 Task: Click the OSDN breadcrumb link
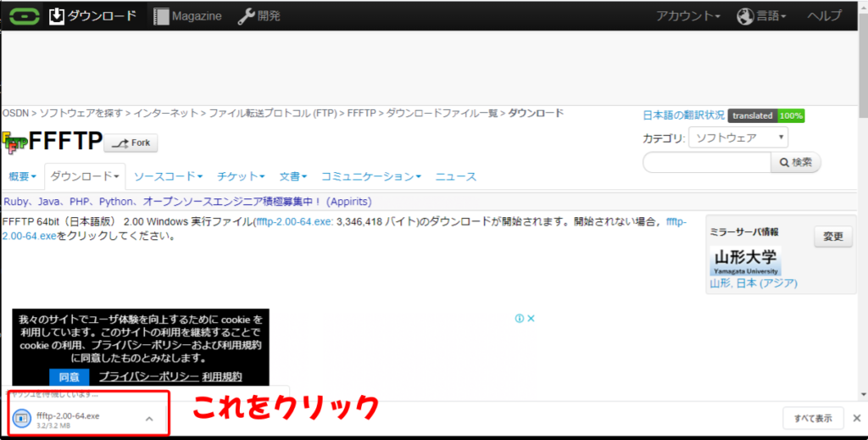pos(15,114)
